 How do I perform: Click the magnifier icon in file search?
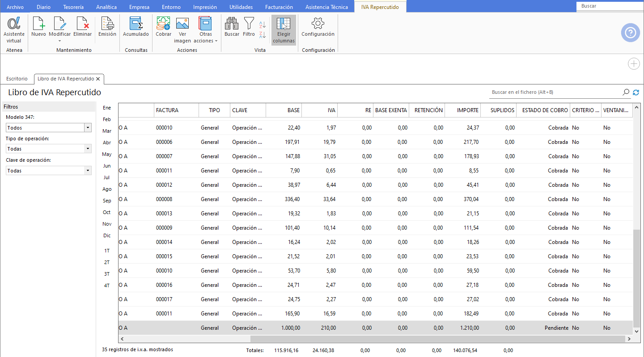pyautogui.click(x=626, y=92)
